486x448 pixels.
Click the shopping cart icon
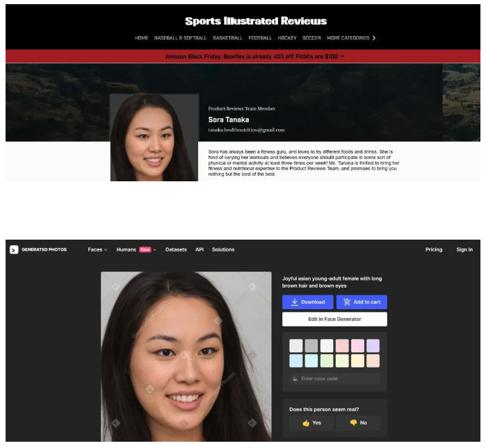click(x=347, y=302)
